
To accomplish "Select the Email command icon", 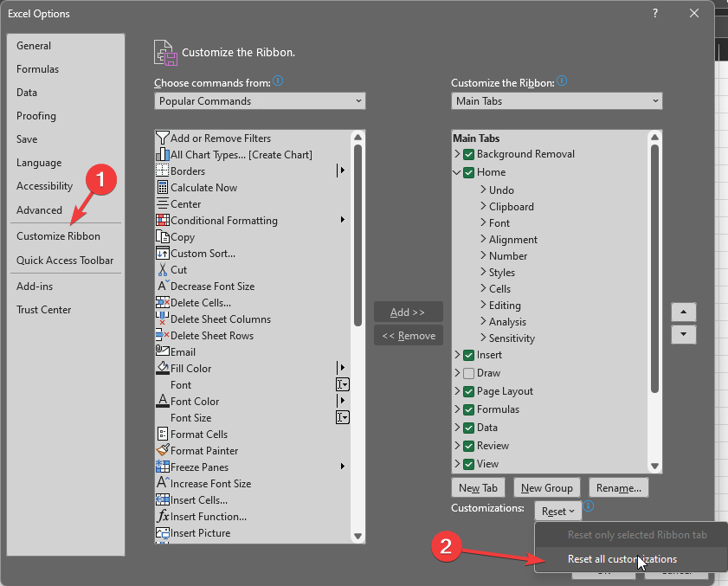I will (x=162, y=351).
